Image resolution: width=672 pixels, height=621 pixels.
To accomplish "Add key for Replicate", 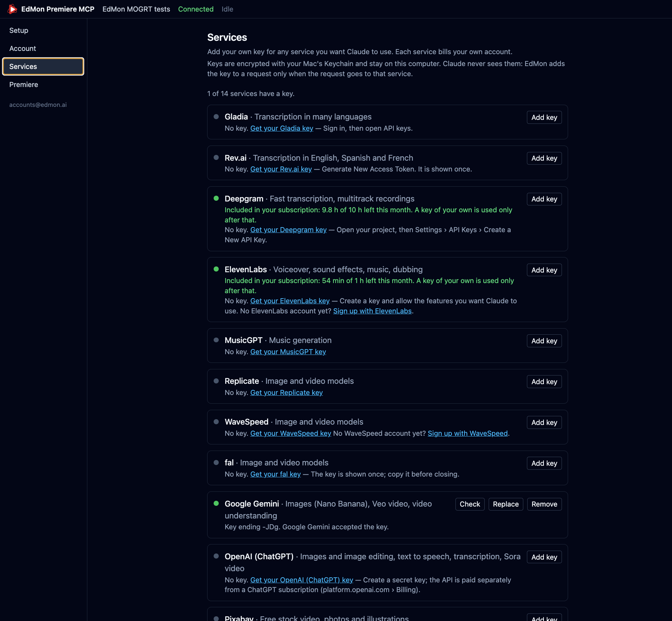I will [x=544, y=382].
